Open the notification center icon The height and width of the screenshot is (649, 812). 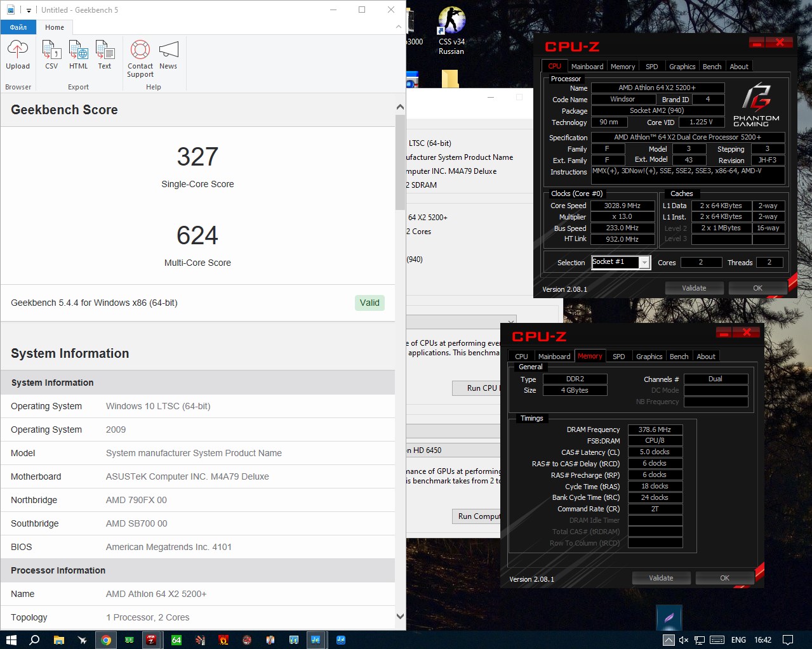pos(788,640)
